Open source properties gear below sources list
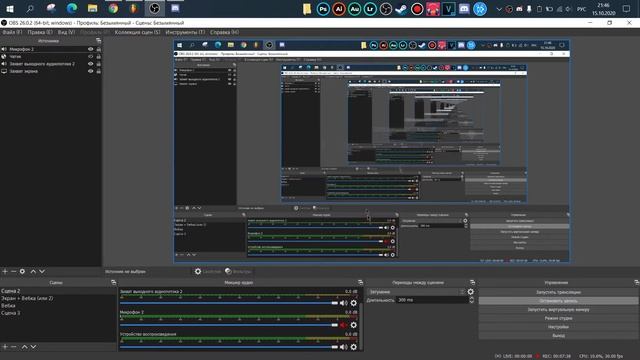Viewport: 640px width, 360px height. point(22,271)
